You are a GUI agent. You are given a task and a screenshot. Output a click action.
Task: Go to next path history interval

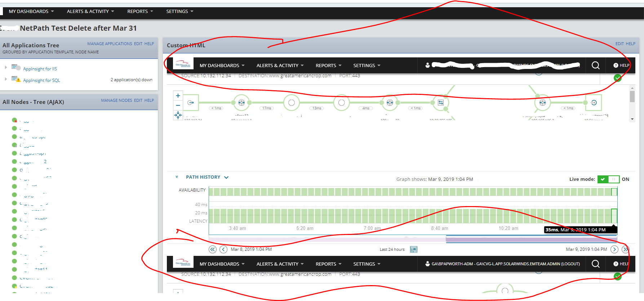click(x=614, y=249)
